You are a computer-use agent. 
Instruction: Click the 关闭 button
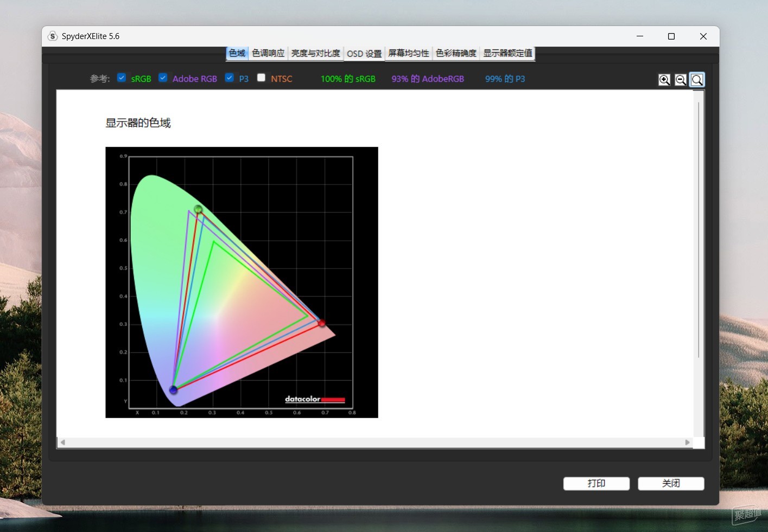click(x=671, y=483)
